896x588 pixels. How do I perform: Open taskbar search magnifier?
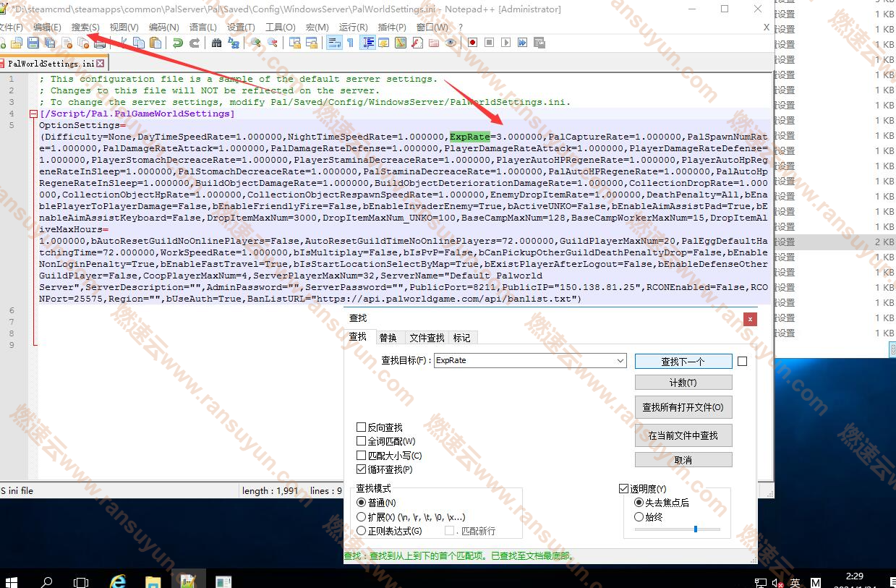[x=47, y=581]
